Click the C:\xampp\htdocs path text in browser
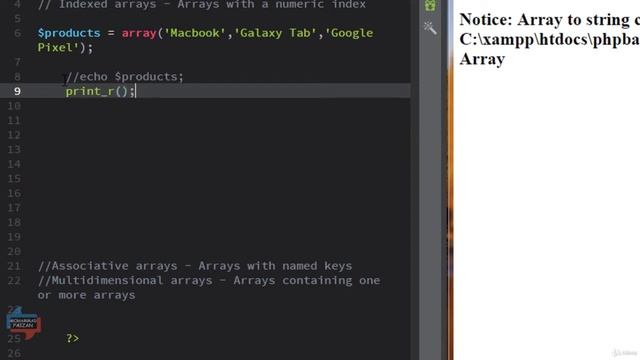Screen dimensions: 640x360 tap(549, 40)
